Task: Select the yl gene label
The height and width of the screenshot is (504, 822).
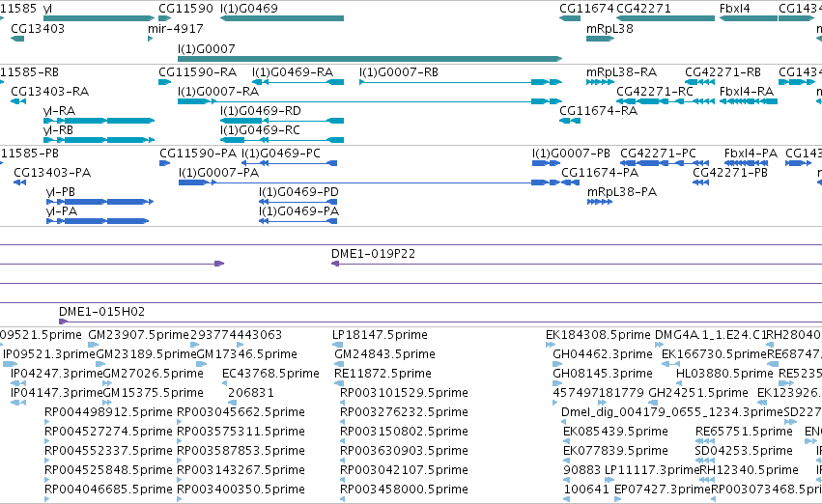Action: 47,9
